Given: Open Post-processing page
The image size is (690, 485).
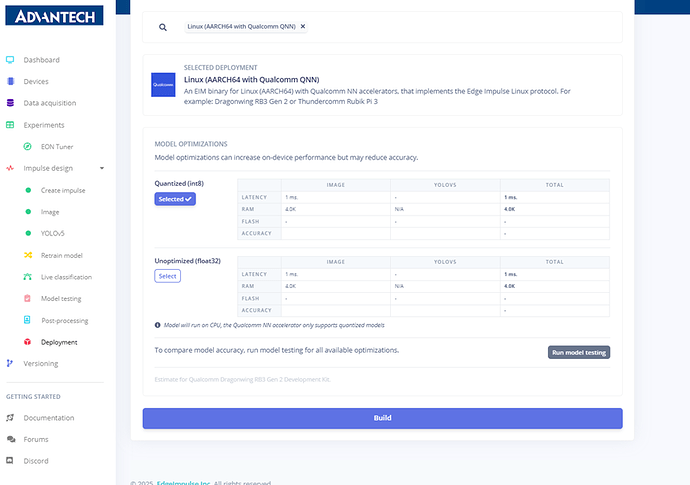Looking at the screenshot, I should (x=65, y=320).
